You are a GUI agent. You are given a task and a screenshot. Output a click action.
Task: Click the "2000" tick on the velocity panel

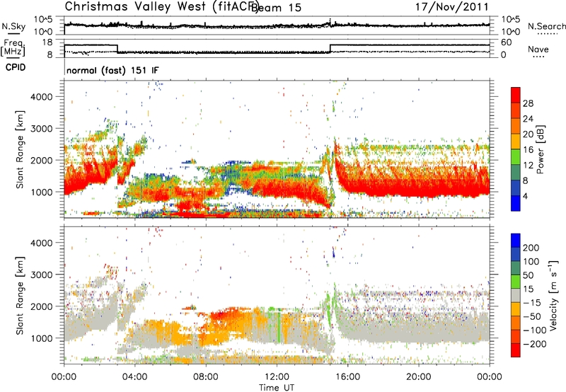click(x=42, y=306)
